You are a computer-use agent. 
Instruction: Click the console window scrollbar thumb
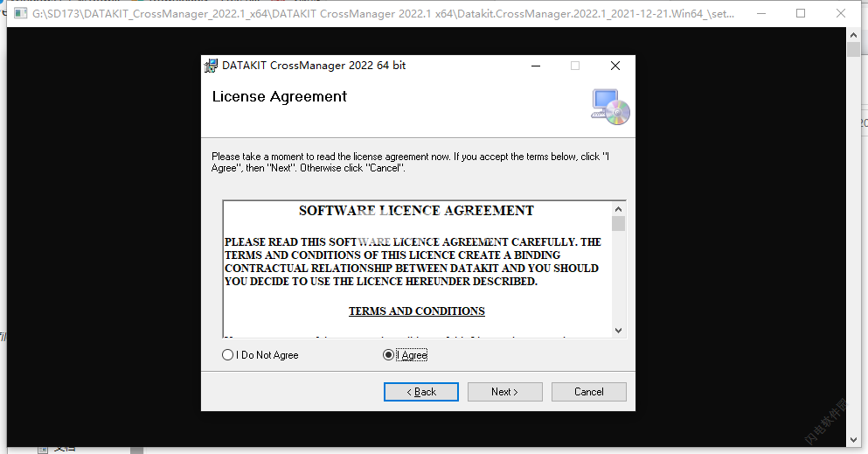tap(853, 49)
